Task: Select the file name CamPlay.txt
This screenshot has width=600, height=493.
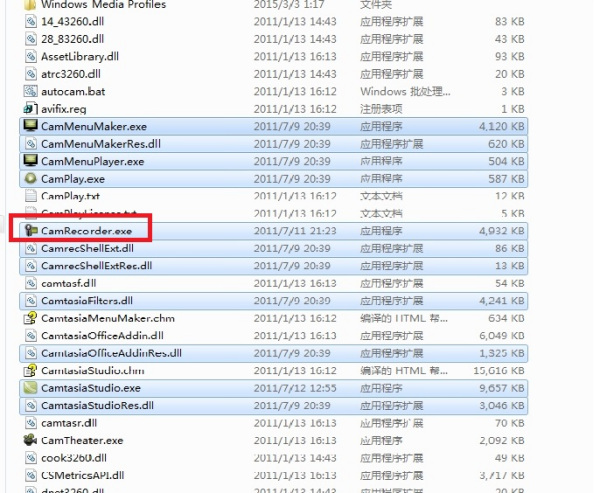Action: click(x=70, y=196)
